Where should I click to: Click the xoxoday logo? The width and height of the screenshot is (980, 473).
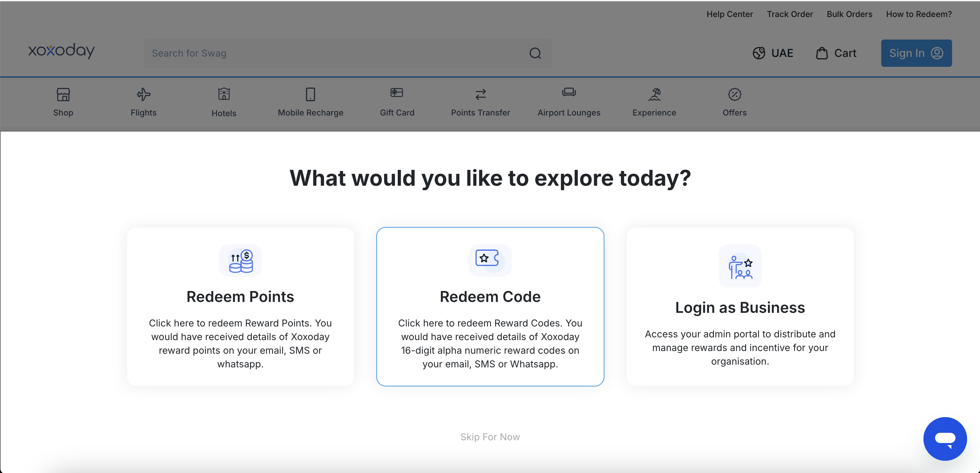click(x=61, y=51)
